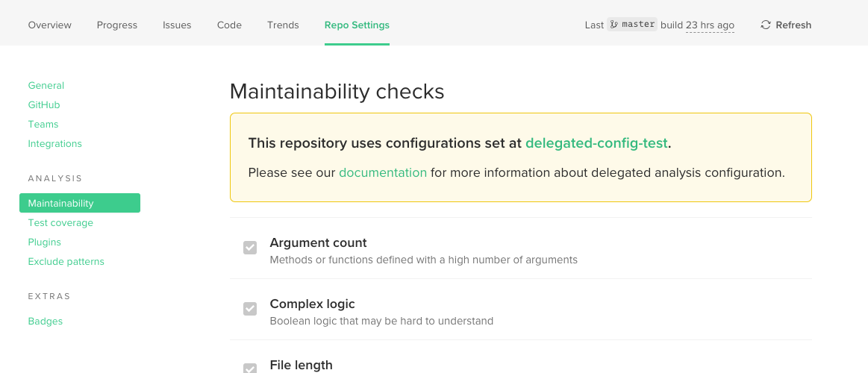
Task: Toggle the File length checkbox
Action: [x=250, y=369]
